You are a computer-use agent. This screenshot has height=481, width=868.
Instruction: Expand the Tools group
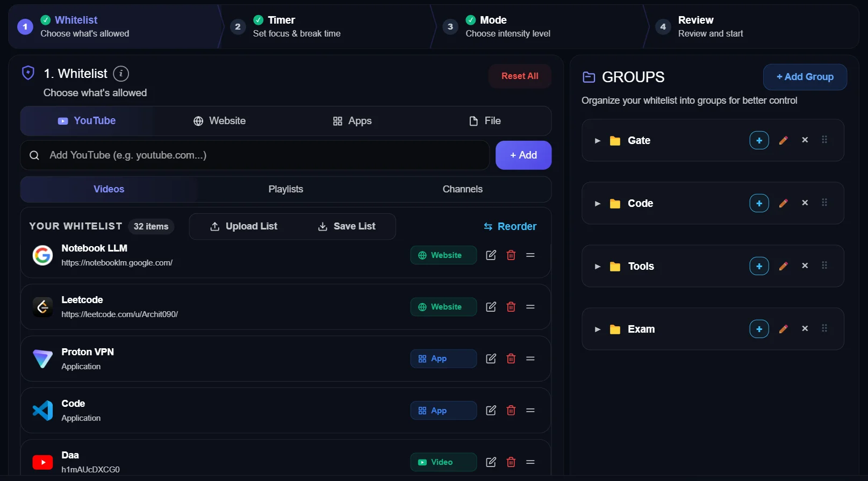597,267
